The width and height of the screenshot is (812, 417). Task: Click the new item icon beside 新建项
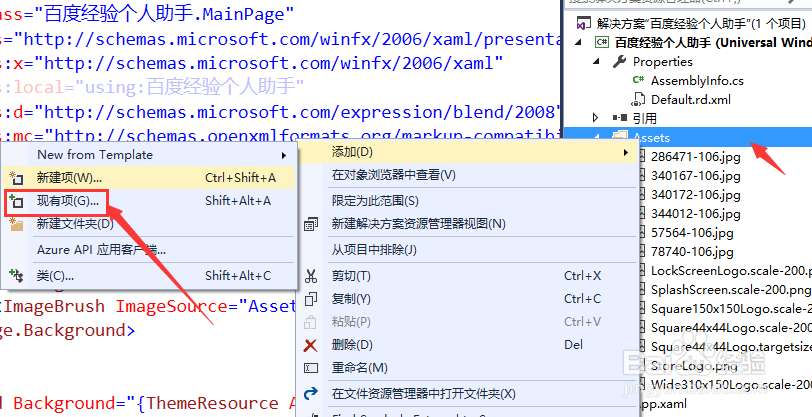point(16,178)
